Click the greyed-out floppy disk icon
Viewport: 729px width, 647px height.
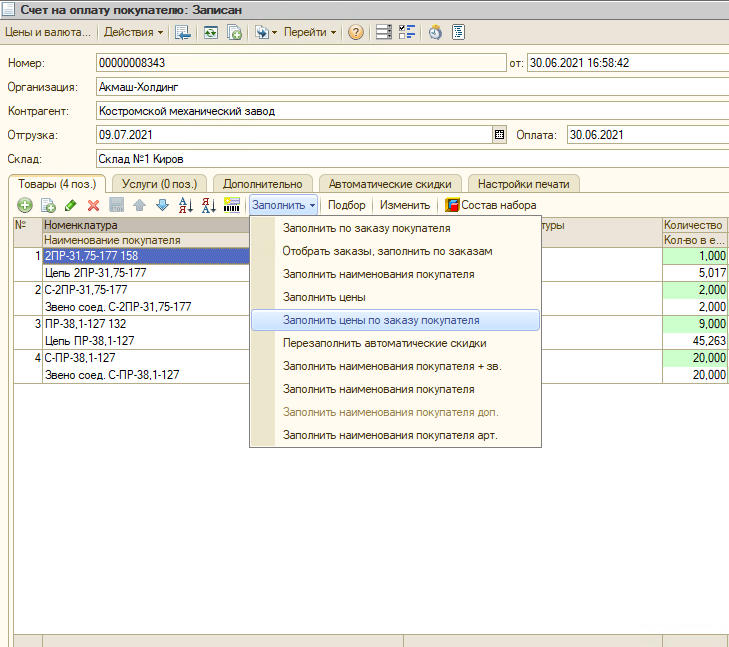[x=116, y=205]
